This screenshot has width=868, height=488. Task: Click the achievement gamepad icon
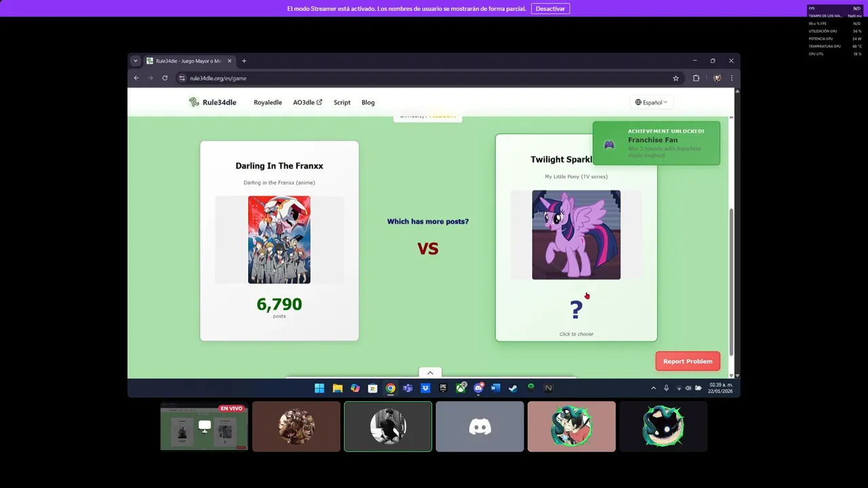pos(609,144)
